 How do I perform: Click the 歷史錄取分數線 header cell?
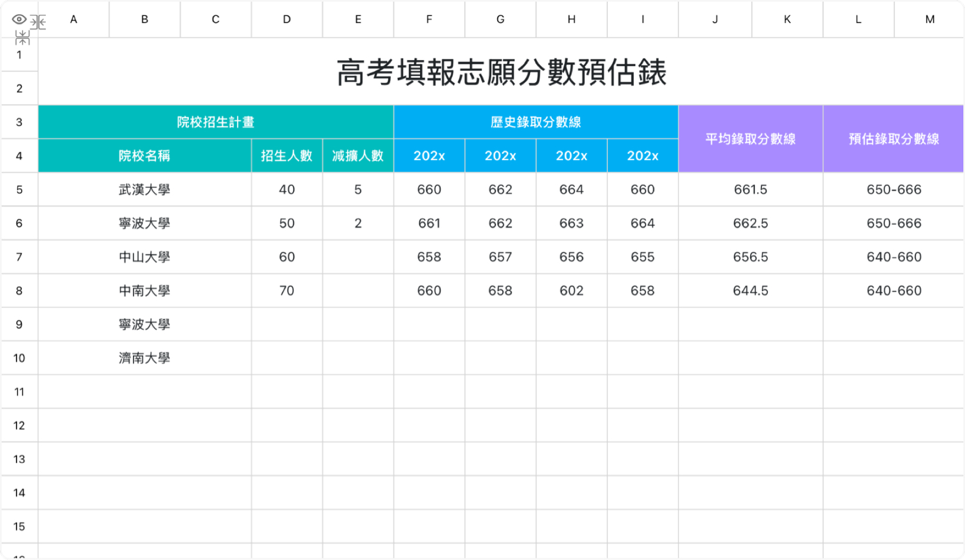pyautogui.click(x=536, y=122)
